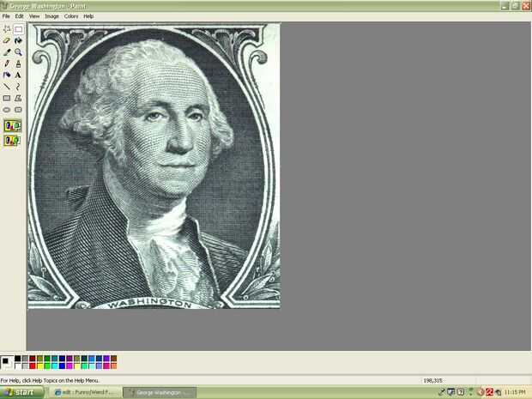Click Washington's portrait on the canvas

click(x=154, y=166)
